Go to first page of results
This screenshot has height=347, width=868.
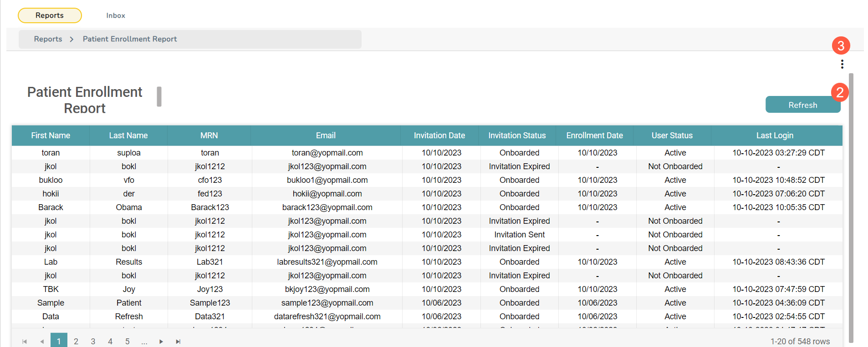25,342
